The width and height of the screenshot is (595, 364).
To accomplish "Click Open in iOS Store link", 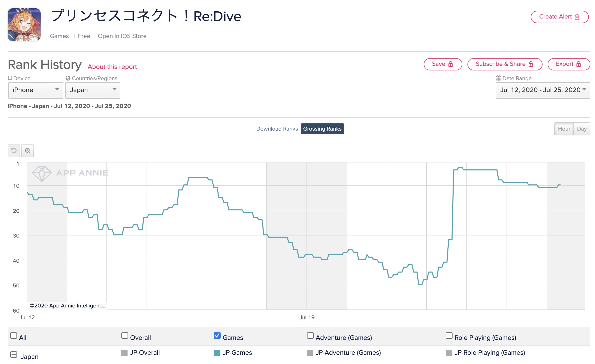I will pyautogui.click(x=122, y=36).
